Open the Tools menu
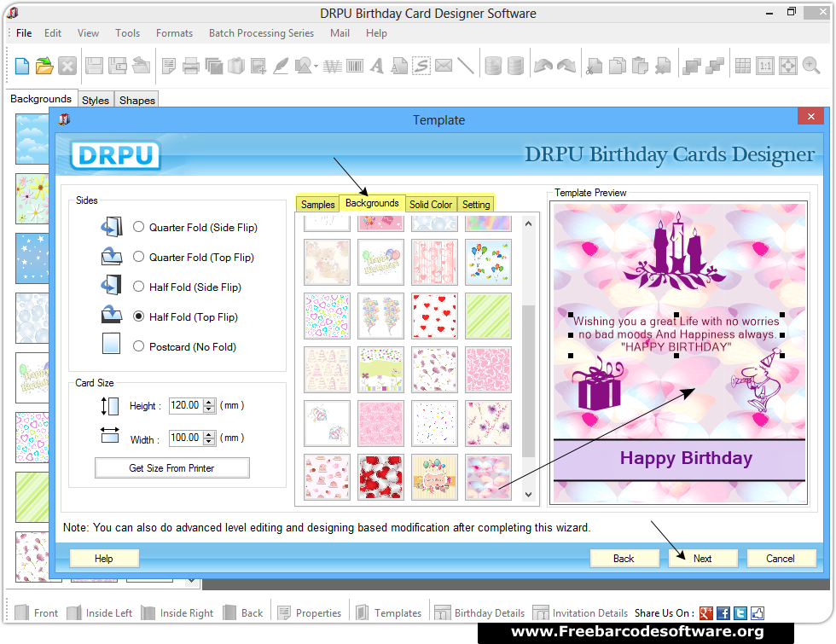836x644 pixels. coord(127,33)
